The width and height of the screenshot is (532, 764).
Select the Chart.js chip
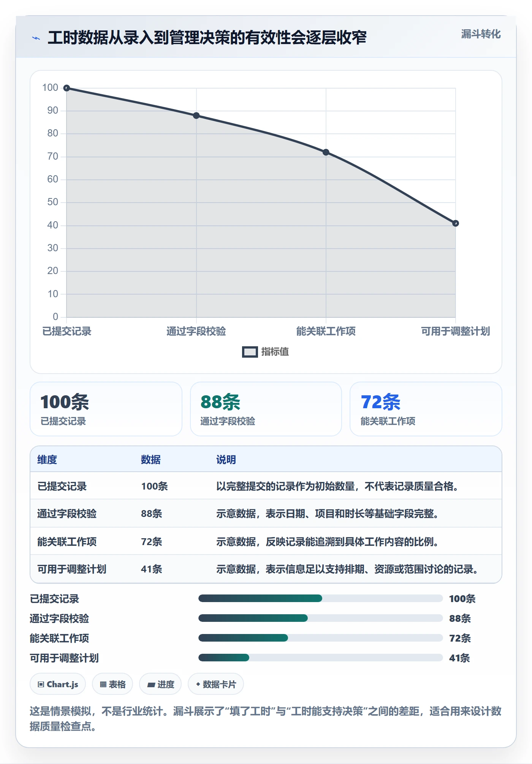coord(58,684)
